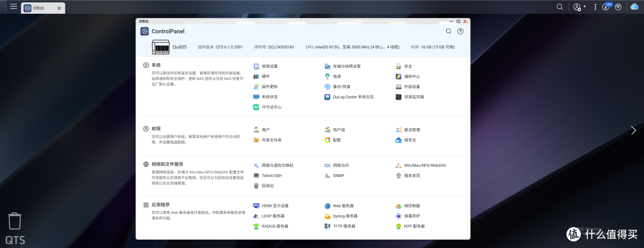Open 通知中心 notification center
This screenshot has height=248, width=644.
pos(408,76)
